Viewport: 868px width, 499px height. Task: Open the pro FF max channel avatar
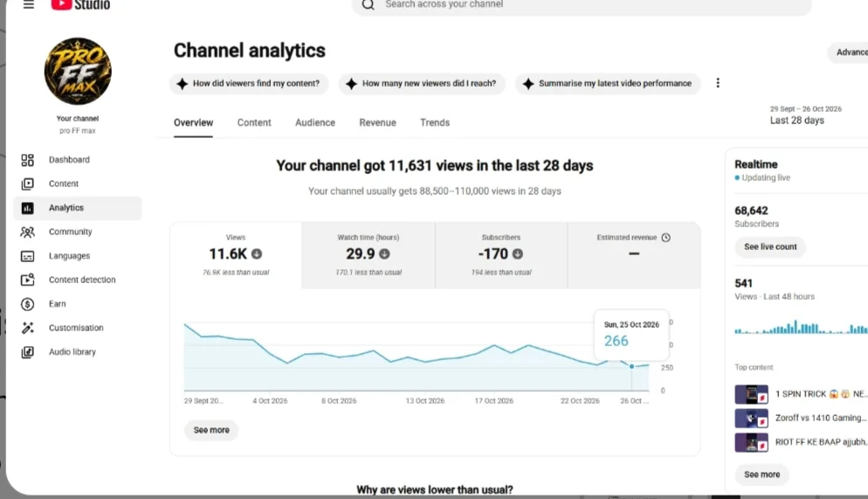coord(78,71)
